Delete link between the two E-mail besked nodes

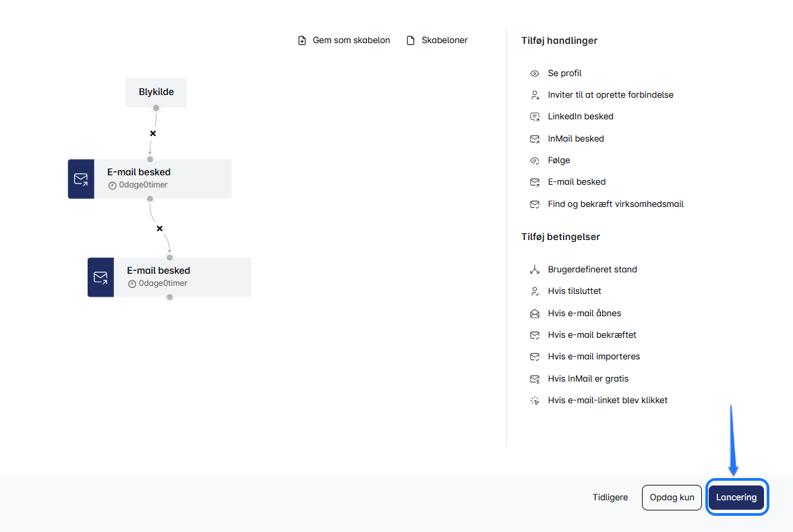pyautogui.click(x=160, y=229)
